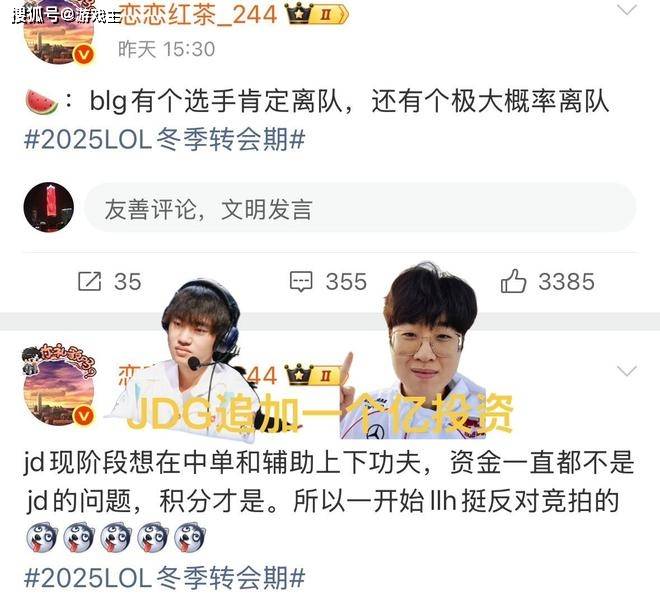This screenshot has width=660, height=604.
Task: Tap the crown level badge in the first post
Action: point(317,14)
